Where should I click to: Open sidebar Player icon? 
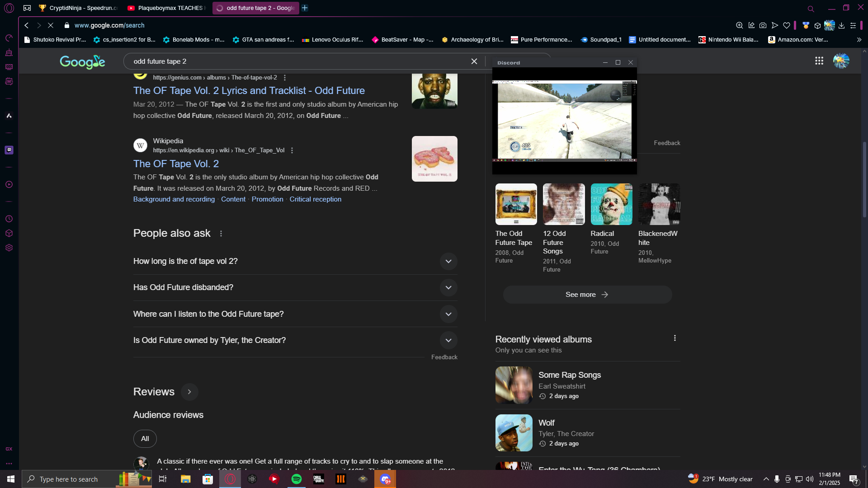pyautogui.click(x=9, y=185)
